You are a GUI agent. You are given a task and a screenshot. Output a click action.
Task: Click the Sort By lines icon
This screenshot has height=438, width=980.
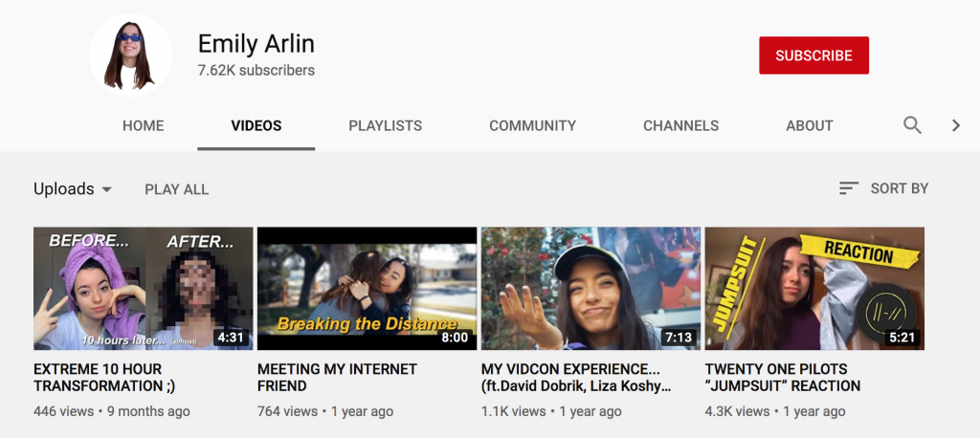click(848, 188)
